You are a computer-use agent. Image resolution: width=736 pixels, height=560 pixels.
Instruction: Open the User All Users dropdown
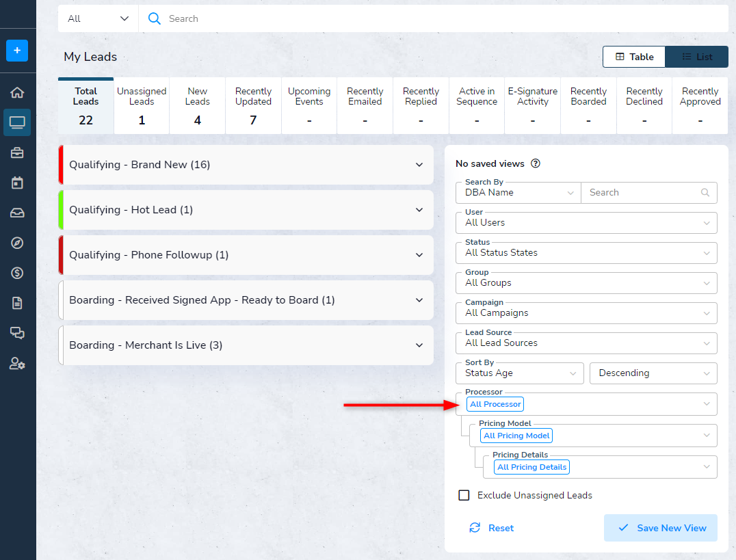[x=586, y=222]
